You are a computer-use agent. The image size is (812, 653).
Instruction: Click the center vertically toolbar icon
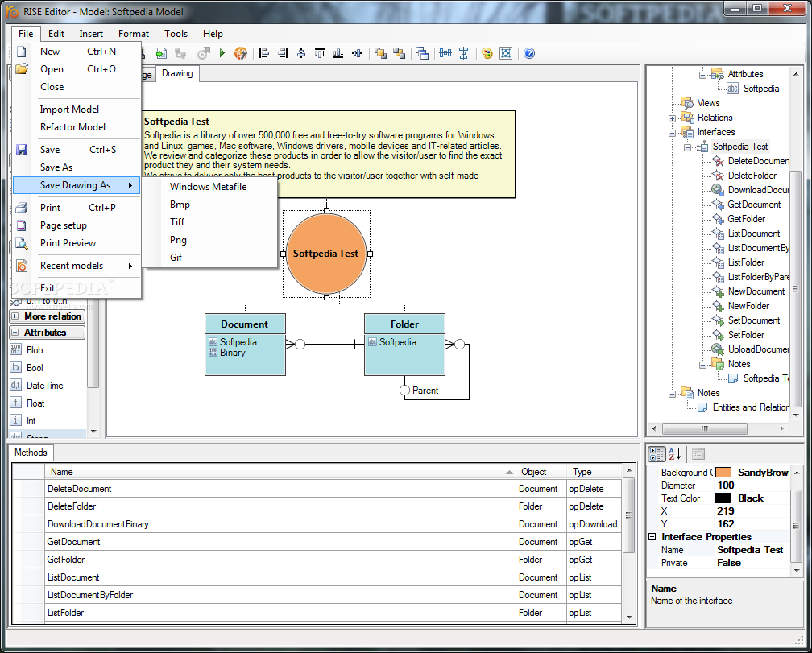[x=357, y=53]
